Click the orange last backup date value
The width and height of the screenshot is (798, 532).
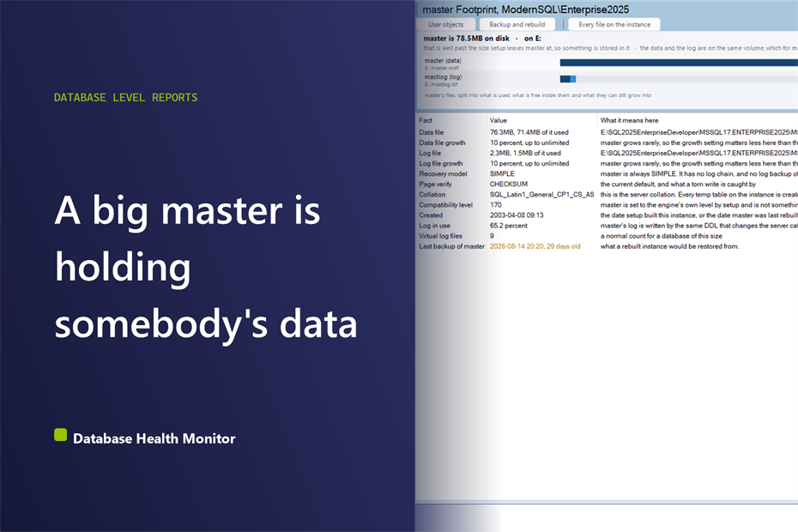(x=535, y=246)
